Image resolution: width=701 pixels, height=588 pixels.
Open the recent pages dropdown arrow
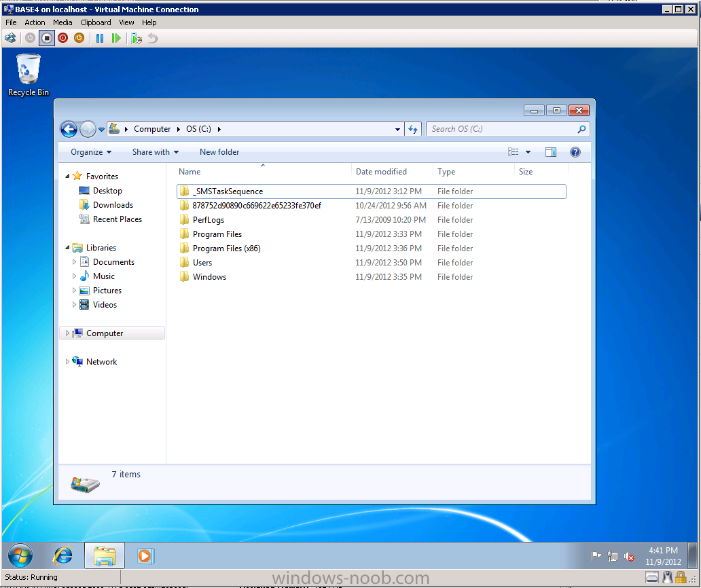pyautogui.click(x=101, y=130)
